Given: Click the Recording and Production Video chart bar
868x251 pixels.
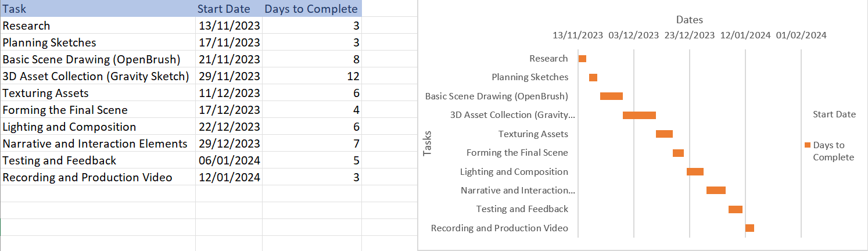Looking at the screenshot, I should 749,228.
